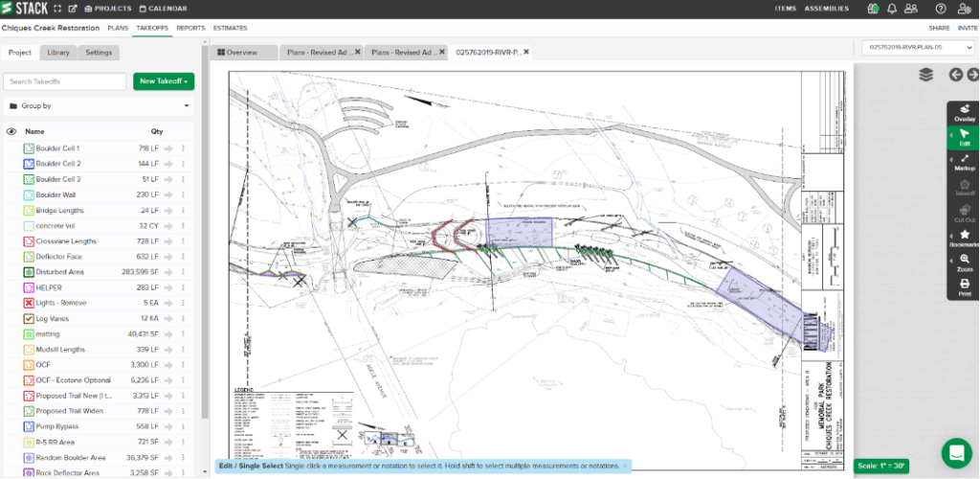980x479 pixels.
Task: Select the Proposed Trail Widen row
Action: [x=99, y=411]
